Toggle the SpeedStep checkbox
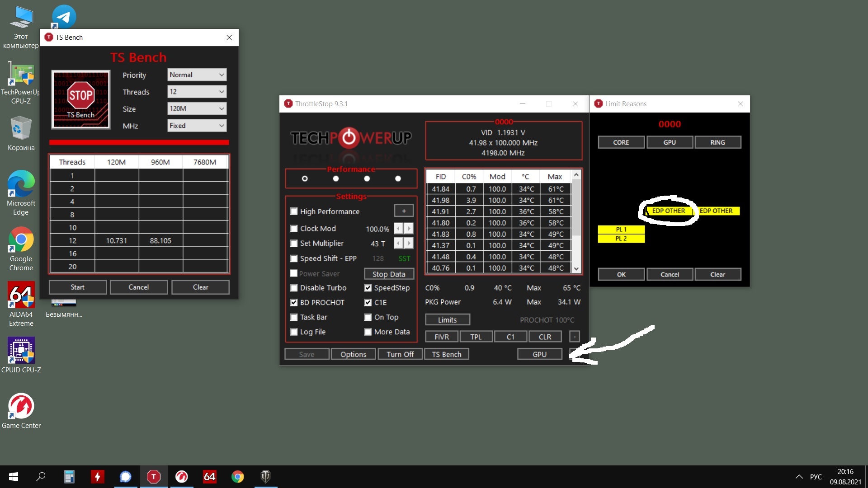868x488 pixels. coord(368,288)
